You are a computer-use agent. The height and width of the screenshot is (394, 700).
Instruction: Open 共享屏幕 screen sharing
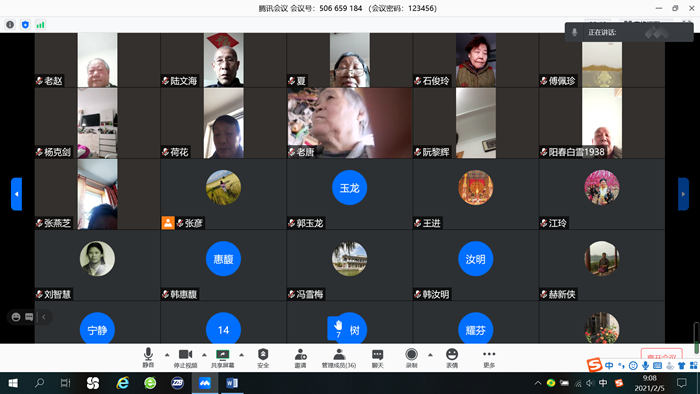222,358
